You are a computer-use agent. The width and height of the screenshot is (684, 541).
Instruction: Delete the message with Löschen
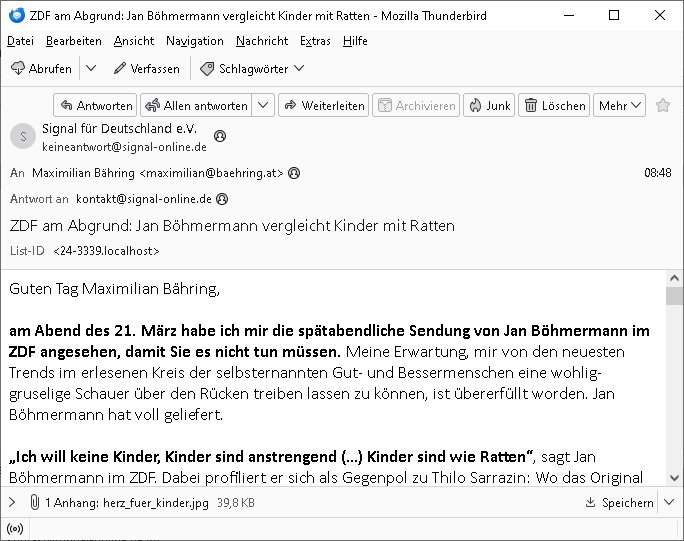[554, 105]
